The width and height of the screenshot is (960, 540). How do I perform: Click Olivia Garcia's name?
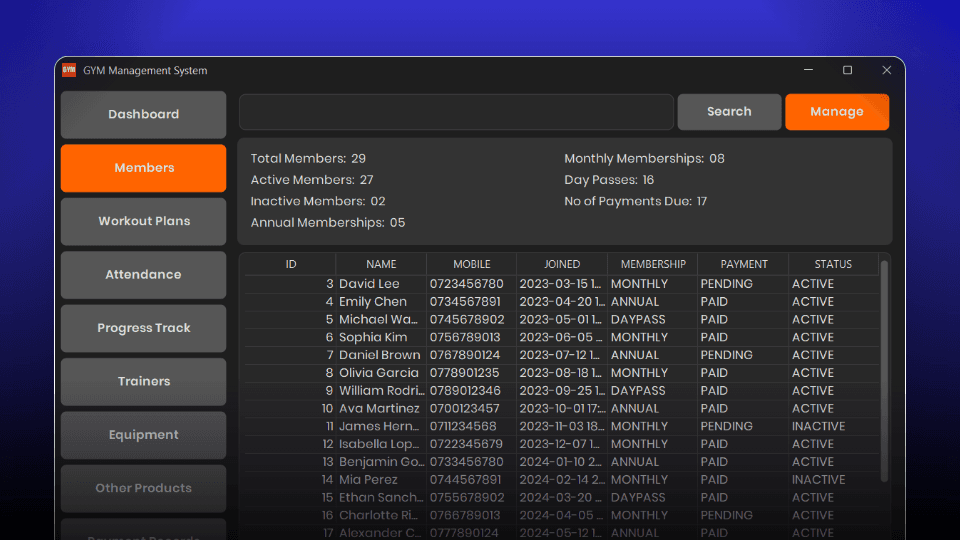(379, 373)
